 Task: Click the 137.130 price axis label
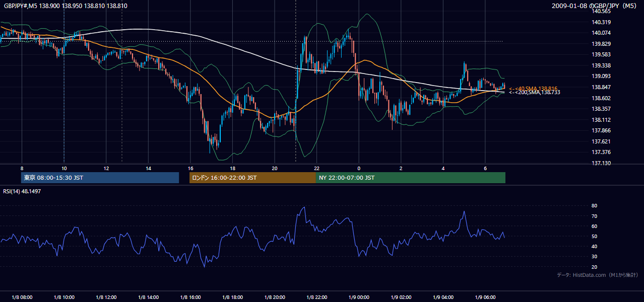point(602,164)
